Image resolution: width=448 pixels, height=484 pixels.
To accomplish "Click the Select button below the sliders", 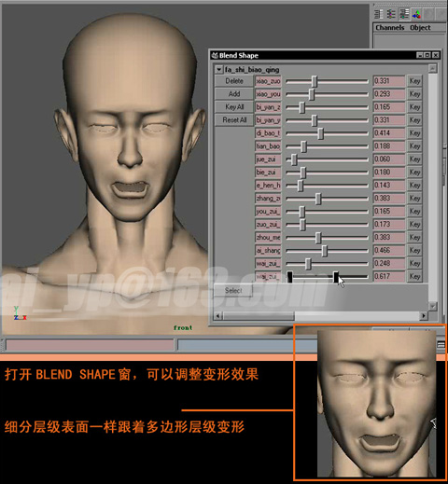I will pos(233,291).
